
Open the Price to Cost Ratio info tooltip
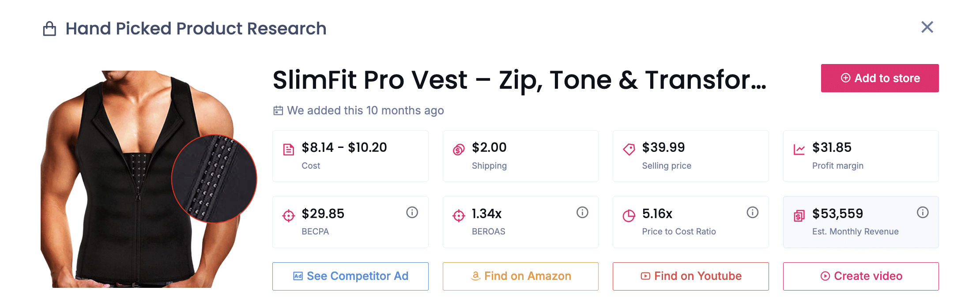pyautogui.click(x=752, y=212)
